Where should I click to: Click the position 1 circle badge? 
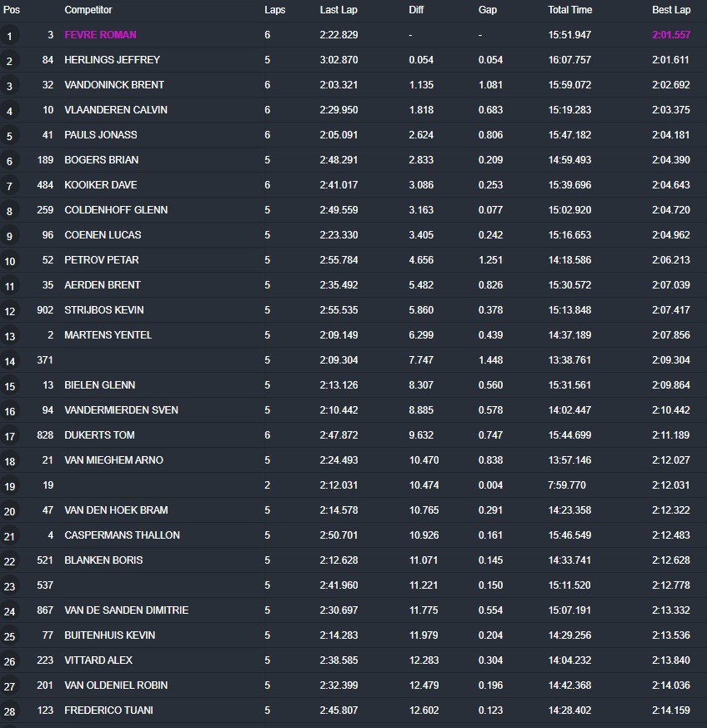[x=10, y=36]
